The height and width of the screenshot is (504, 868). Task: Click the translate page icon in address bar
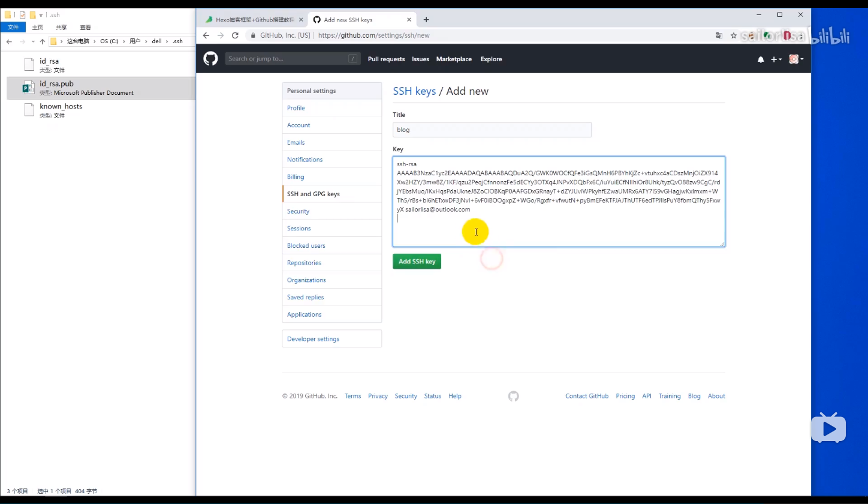pos(719,35)
